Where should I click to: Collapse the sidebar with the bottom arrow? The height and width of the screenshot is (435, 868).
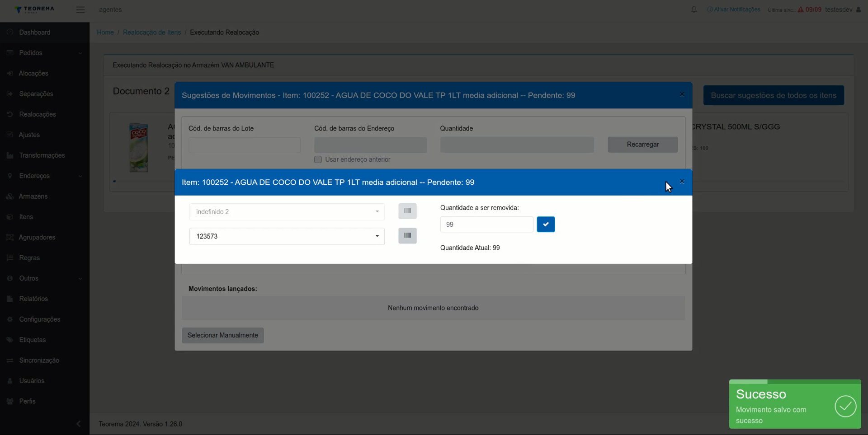(79, 424)
